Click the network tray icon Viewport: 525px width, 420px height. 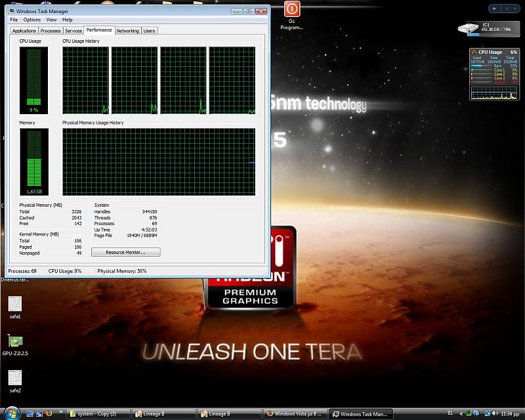pos(488,413)
